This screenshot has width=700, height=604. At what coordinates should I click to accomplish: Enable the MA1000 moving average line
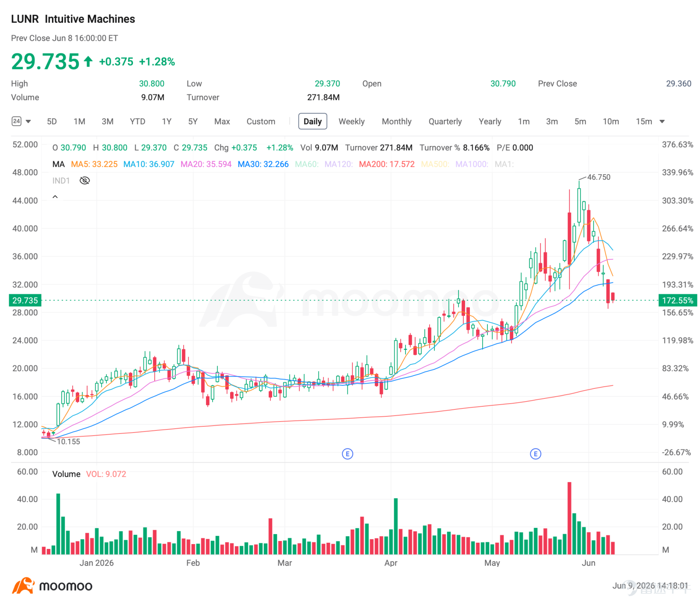(x=472, y=164)
